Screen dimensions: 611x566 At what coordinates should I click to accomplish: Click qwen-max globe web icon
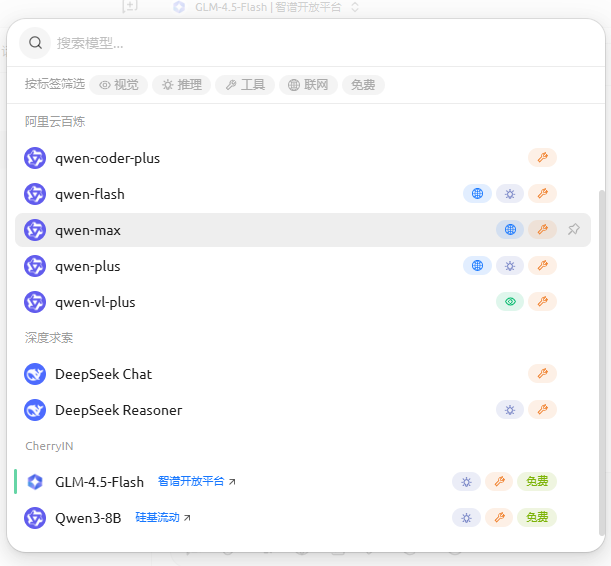tap(510, 229)
